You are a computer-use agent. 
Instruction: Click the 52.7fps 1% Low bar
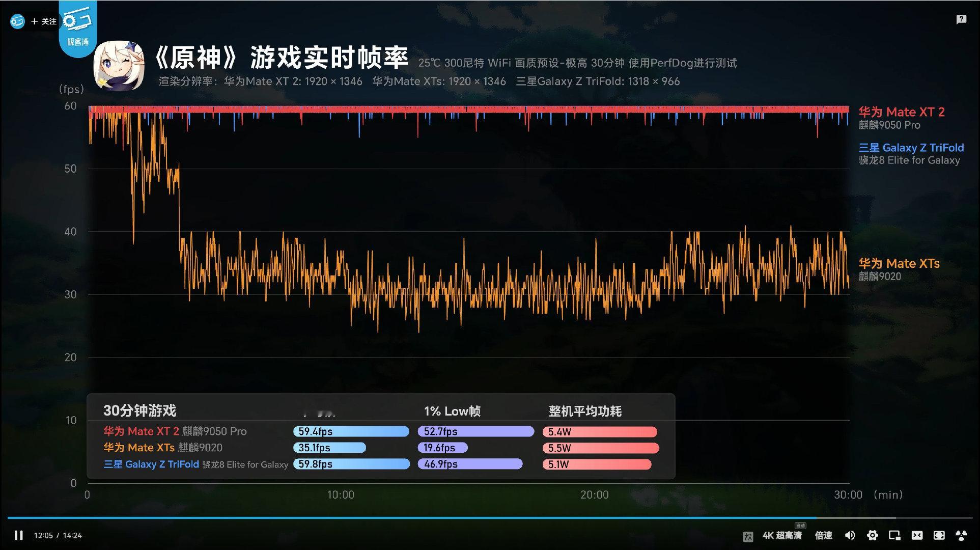(x=476, y=432)
